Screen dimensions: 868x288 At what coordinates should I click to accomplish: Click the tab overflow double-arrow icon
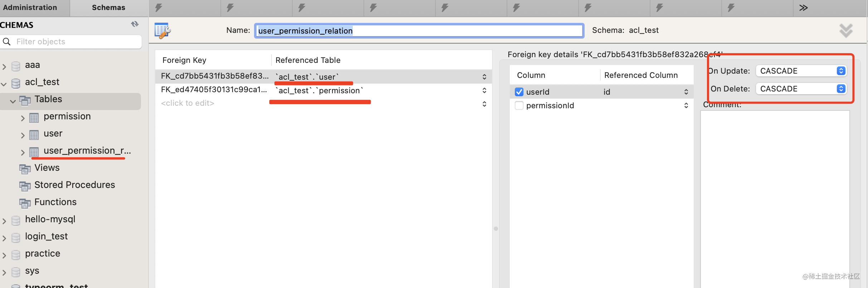[x=803, y=8]
